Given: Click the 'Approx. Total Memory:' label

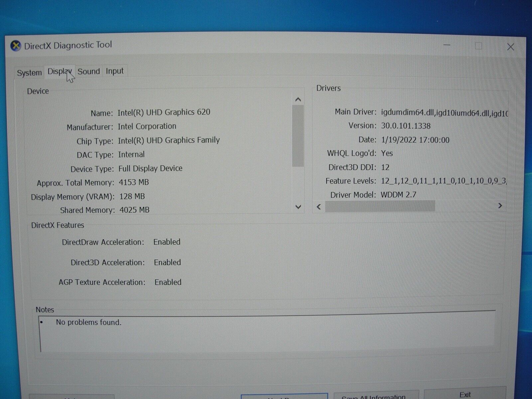Looking at the screenshot, I should (75, 183).
